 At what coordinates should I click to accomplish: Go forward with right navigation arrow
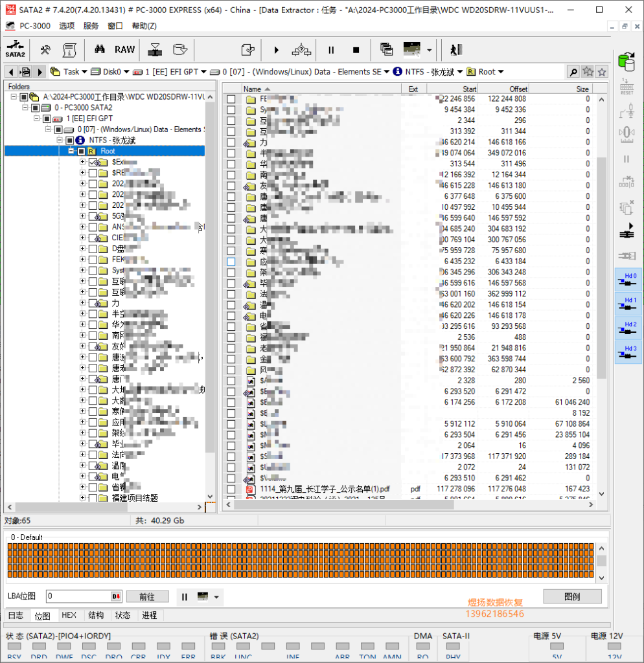(x=40, y=72)
